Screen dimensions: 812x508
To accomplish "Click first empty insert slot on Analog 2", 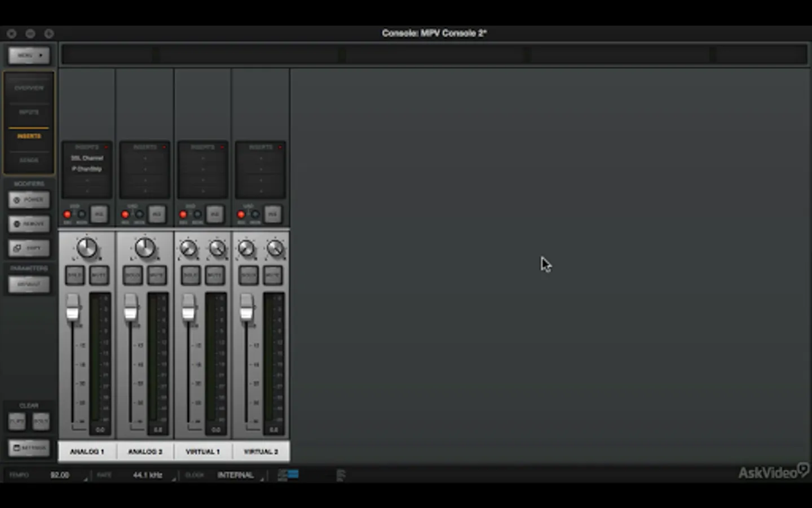I will pos(145,158).
